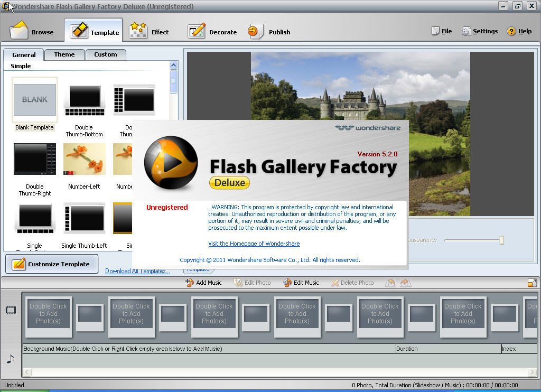
Task: Open the Download All Templates link
Action: point(137,270)
